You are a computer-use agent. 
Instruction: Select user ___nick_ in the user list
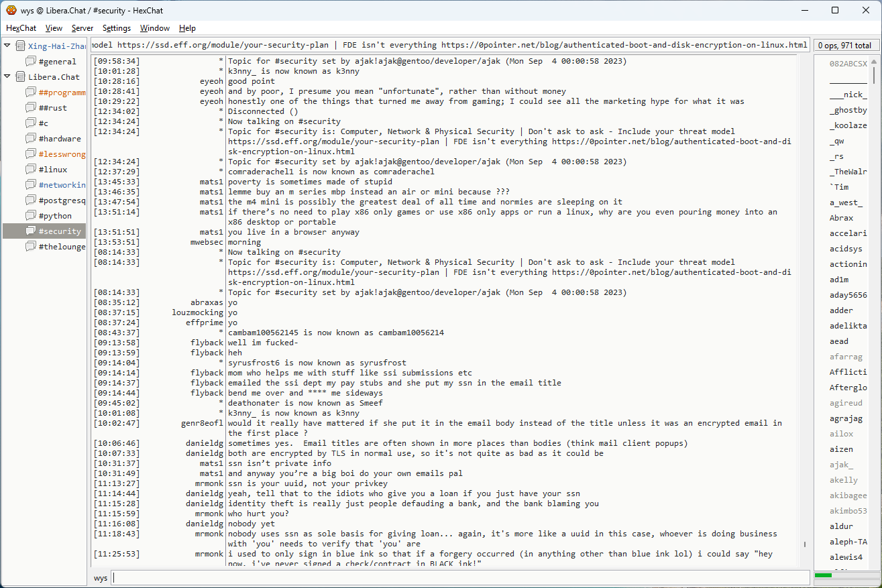(848, 95)
